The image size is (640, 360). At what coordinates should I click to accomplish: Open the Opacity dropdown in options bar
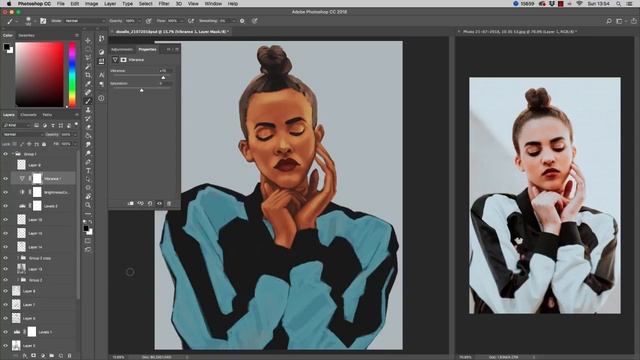click(140, 21)
